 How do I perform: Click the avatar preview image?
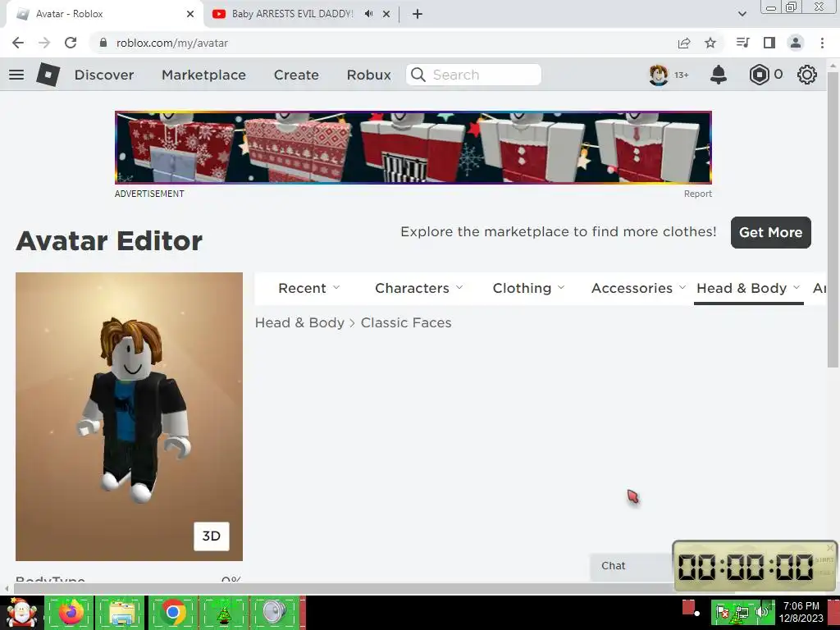coord(129,416)
